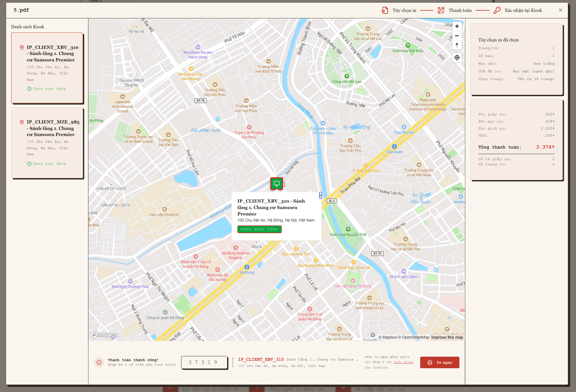576x392 pixels.
Task: Go to the Thanh toán step
Action: (x=460, y=10)
